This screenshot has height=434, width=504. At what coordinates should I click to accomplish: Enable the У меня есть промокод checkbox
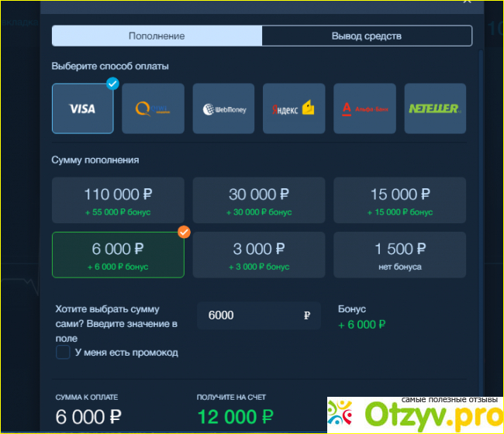click(x=63, y=353)
